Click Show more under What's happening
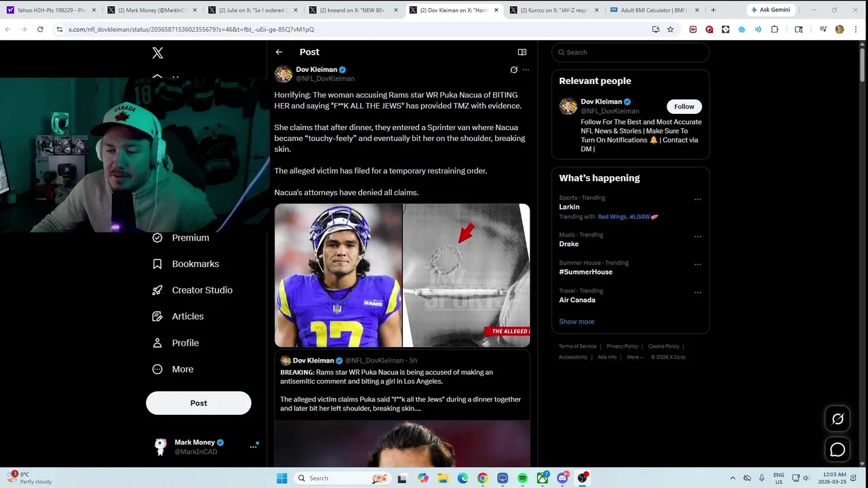The width and height of the screenshot is (868, 488). click(x=576, y=321)
